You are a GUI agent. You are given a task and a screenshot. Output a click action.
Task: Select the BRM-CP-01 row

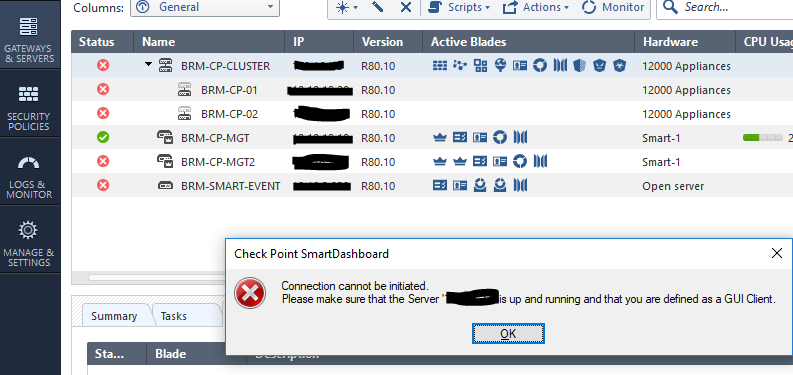pyautogui.click(x=432, y=90)
